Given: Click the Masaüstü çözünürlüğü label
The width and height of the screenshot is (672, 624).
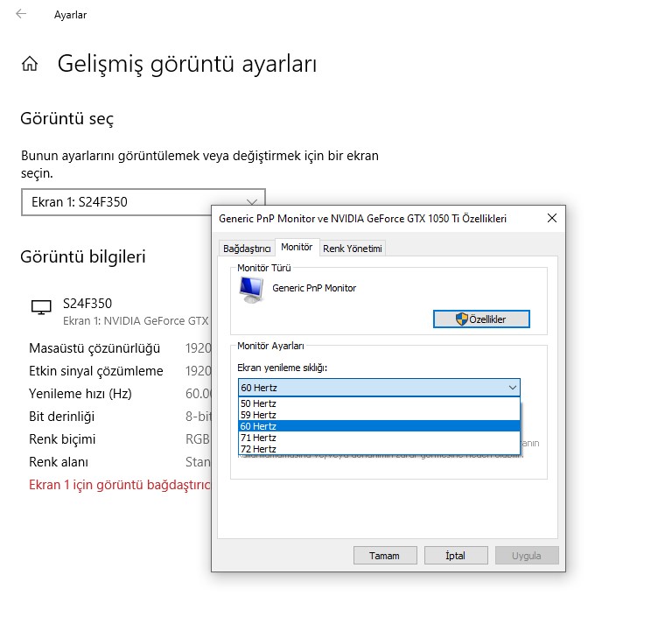Looking at the screenshot, I should click(x=94, y=348).
